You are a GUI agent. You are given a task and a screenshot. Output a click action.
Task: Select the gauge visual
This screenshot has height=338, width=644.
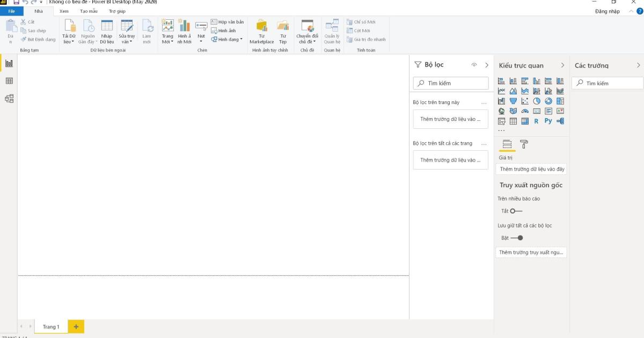point(525,111)
